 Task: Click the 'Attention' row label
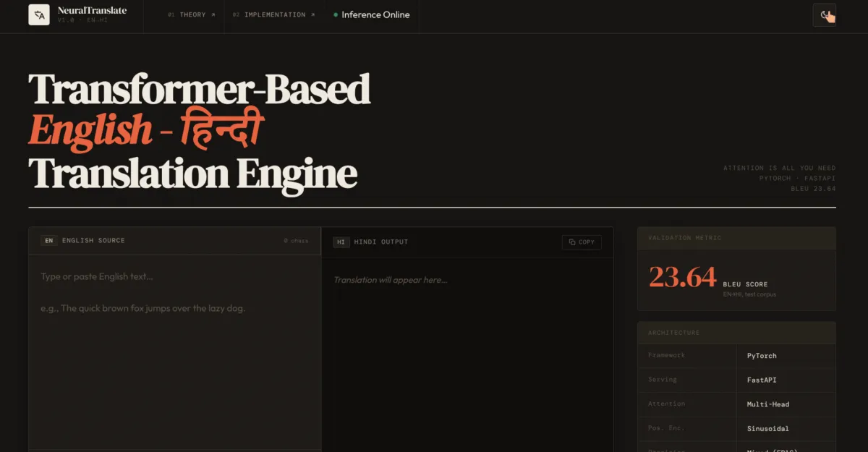point(666,404)
